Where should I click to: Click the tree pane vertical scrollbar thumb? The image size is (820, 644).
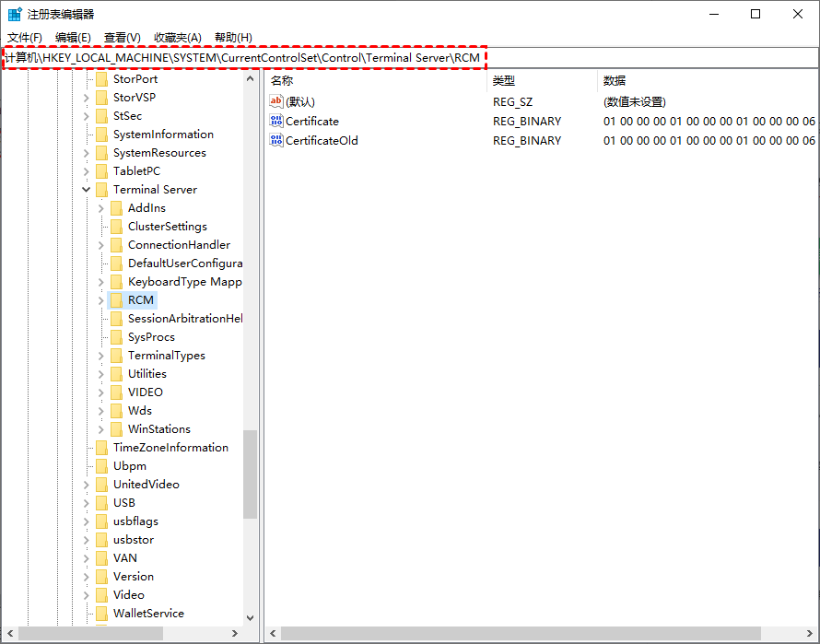tap(250, 474)
